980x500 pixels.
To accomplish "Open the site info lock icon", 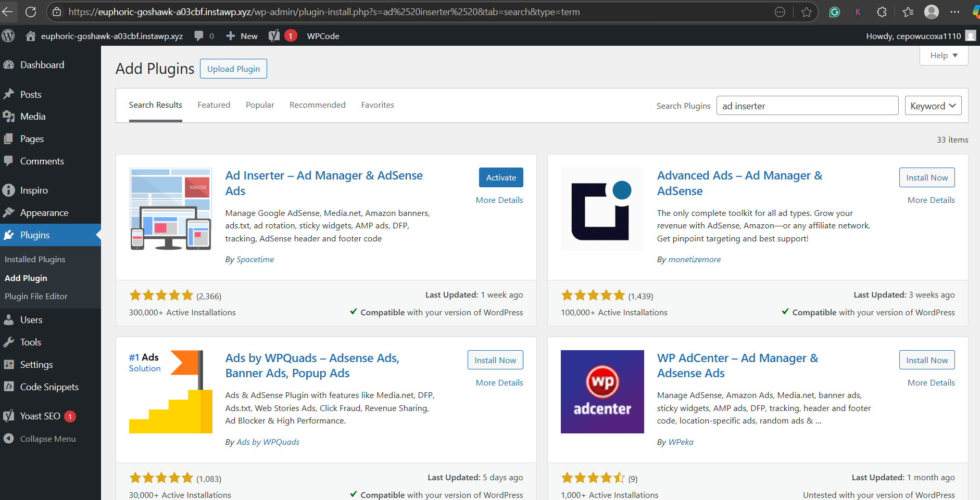I will 57,11.
